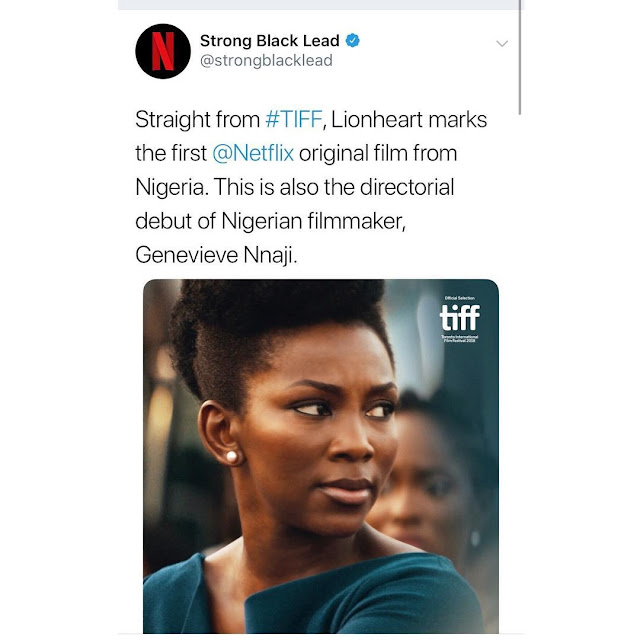Open the @Netflix mention link

253,153
